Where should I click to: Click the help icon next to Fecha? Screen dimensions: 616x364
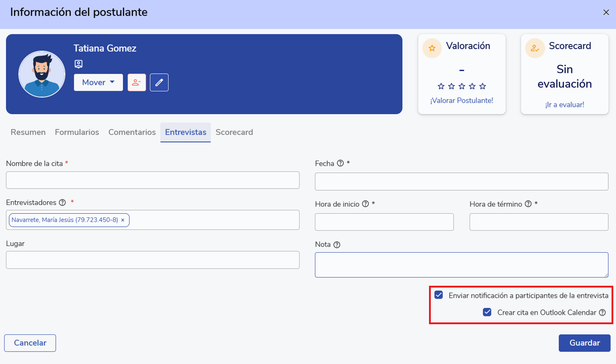click(340, 164)
